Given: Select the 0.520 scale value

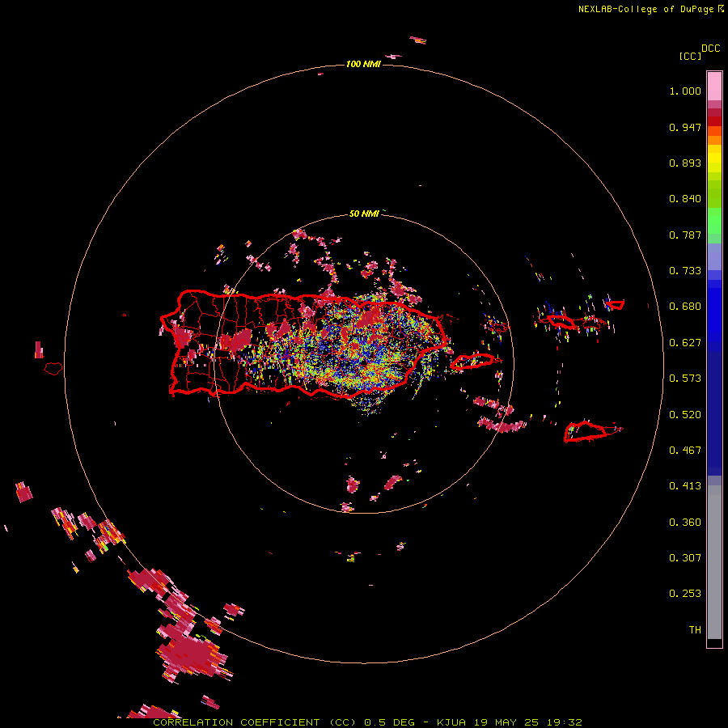Looking at the screenshot, I should click(x=685, y=415).
